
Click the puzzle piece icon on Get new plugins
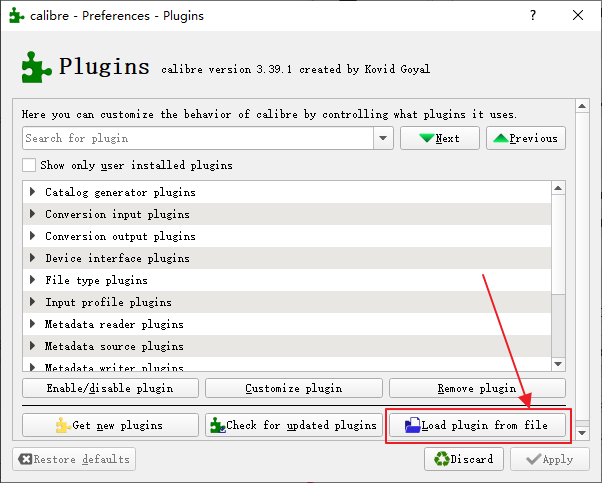click(x=63, y=425)
